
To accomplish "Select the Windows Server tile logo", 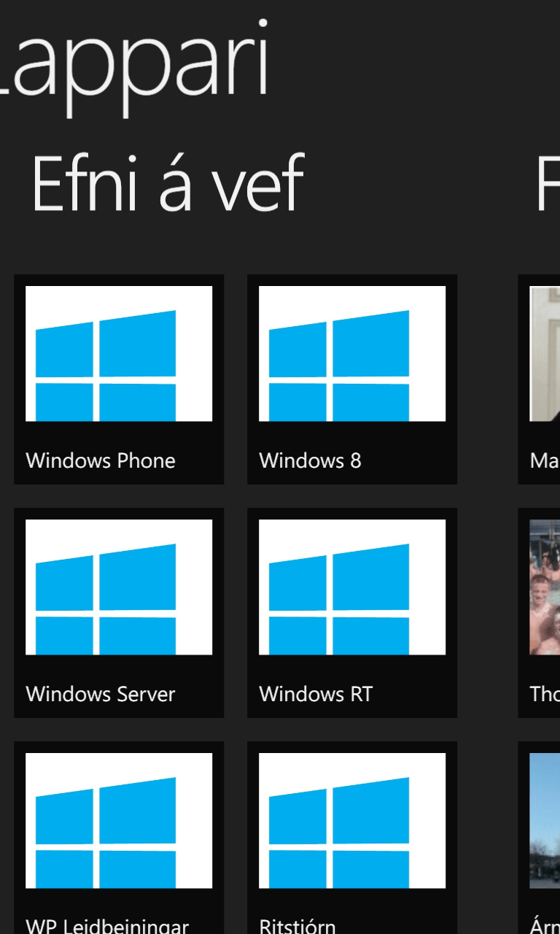I will point(119,587).
